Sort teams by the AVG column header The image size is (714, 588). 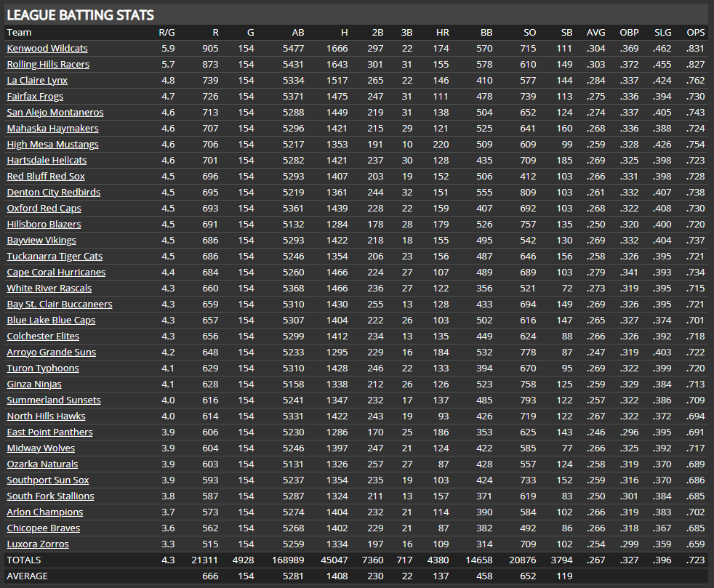[x=595, y=32]
